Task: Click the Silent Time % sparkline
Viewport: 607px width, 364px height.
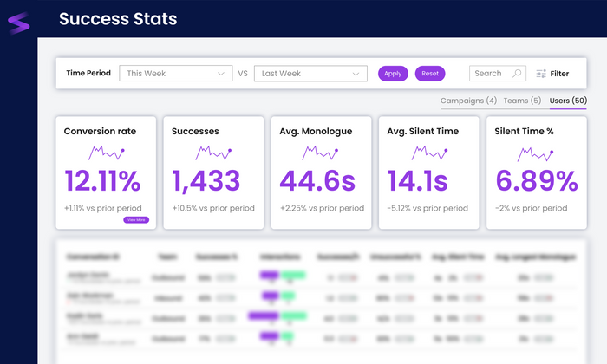Action: point(535,154)
